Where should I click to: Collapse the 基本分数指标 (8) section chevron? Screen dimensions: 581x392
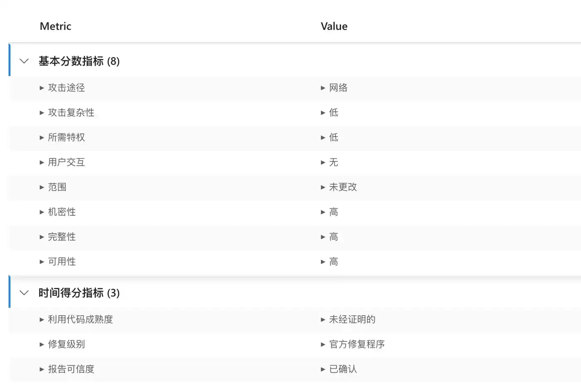pyautogui.click(x=24, y=61)
